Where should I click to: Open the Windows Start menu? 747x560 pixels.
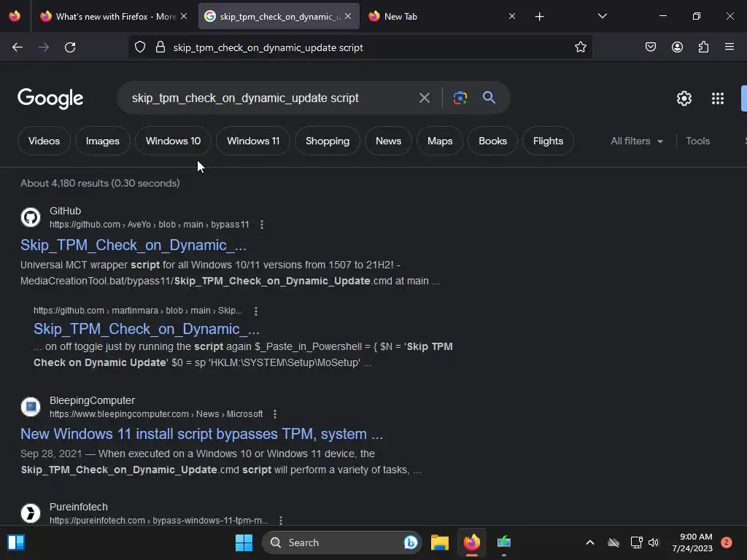pos(244,542)
